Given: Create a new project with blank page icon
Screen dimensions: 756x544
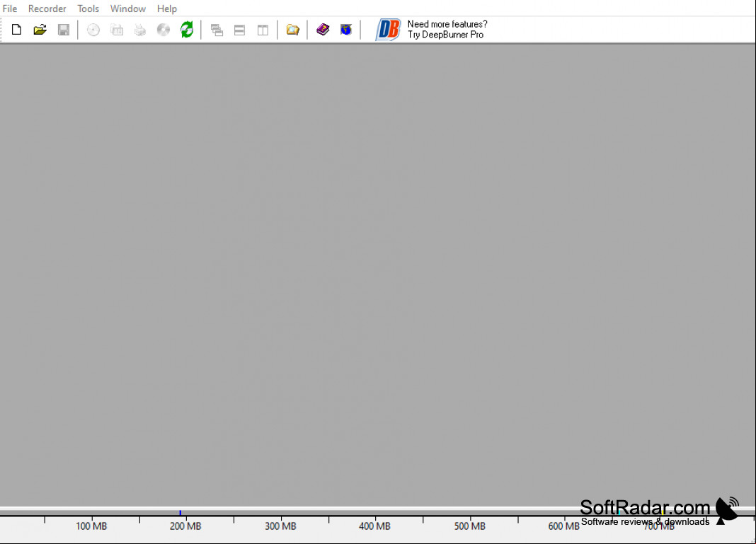Looking at the screenshot, I should tap(16, 30).
